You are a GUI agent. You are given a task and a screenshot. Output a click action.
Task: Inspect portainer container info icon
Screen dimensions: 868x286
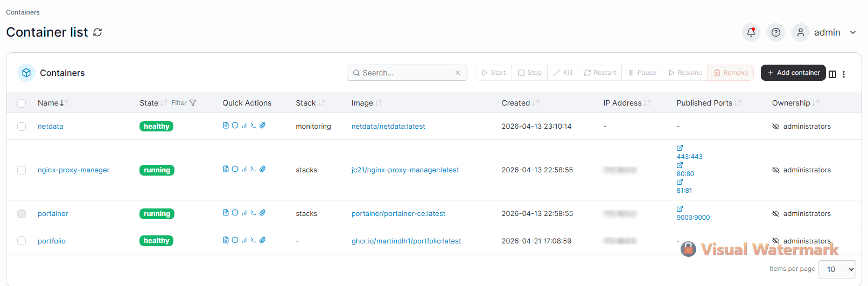235,213
